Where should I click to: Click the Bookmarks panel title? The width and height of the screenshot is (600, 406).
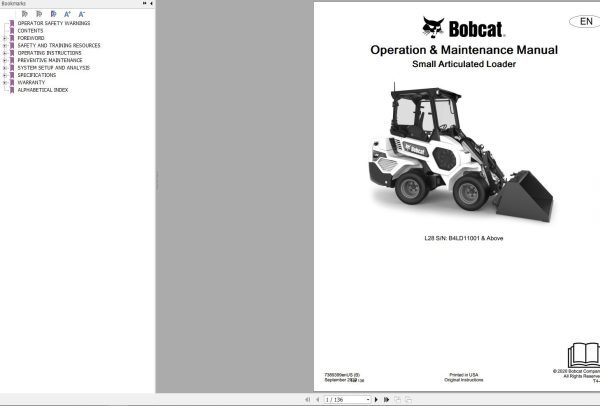coord(13,3)
